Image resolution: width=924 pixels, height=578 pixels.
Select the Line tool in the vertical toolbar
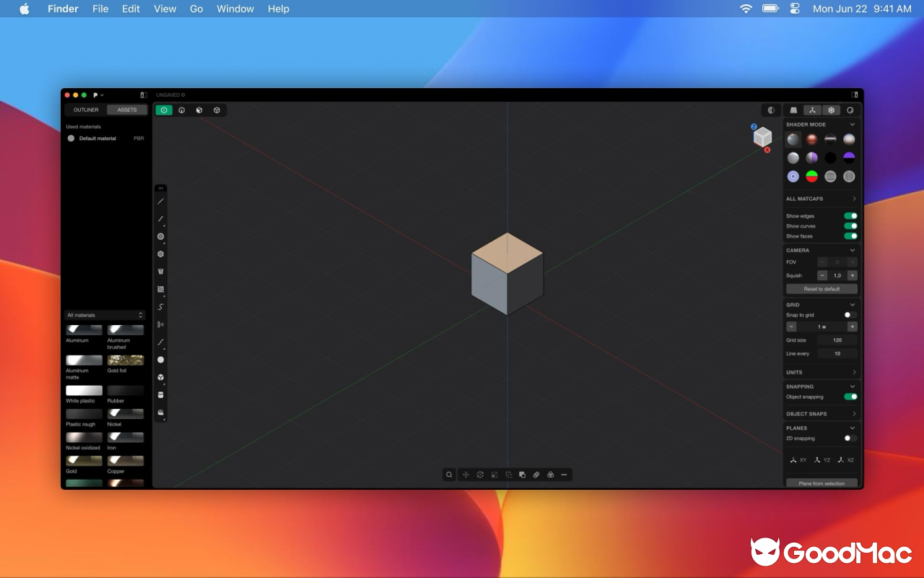(x=160, y=202)
